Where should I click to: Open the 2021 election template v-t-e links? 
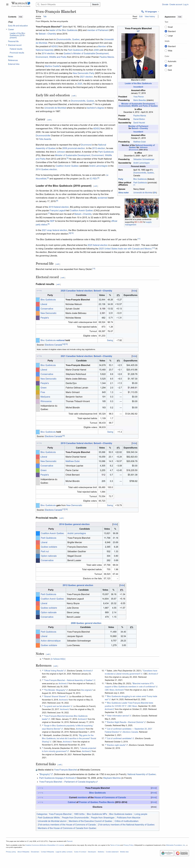tap(39, 356)
